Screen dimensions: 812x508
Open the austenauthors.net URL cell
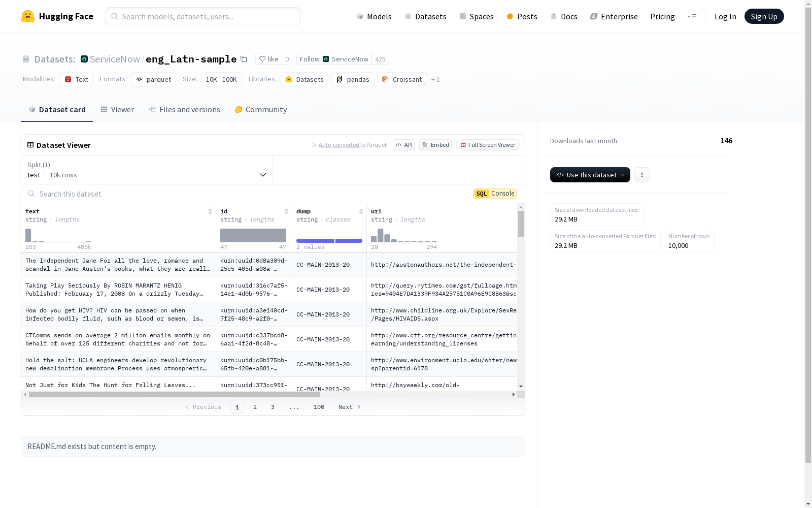[x=442, y=265]
